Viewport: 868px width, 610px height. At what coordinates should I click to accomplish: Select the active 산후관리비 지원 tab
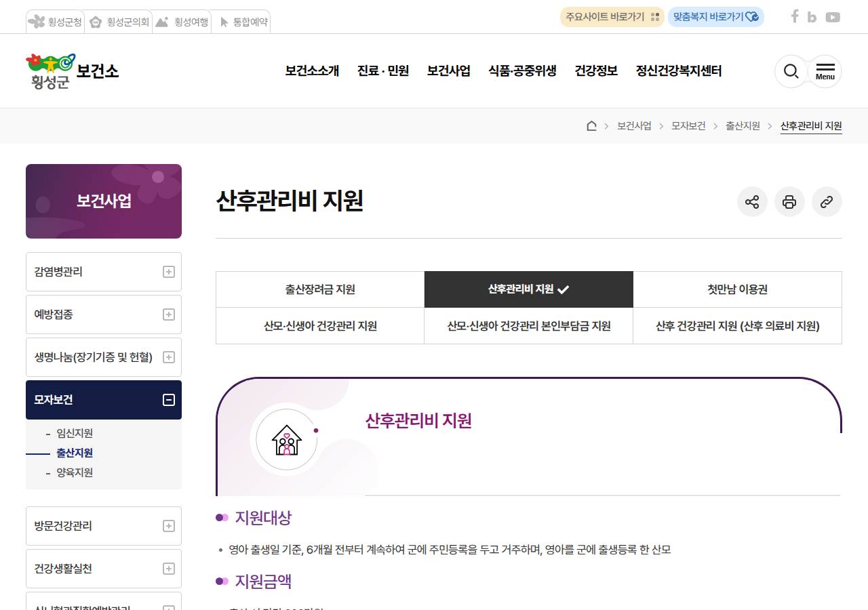point(529,289)
